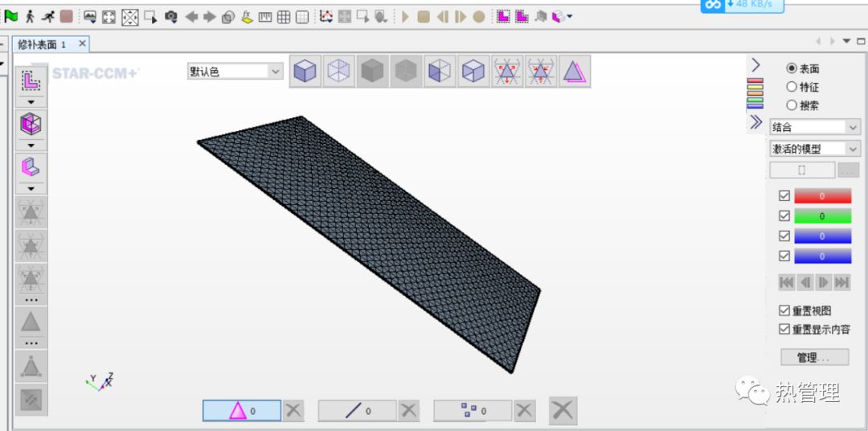Click the solid magenta L-block icon
868x431 pixels.
pyautogui.click(x=31, y=167)
